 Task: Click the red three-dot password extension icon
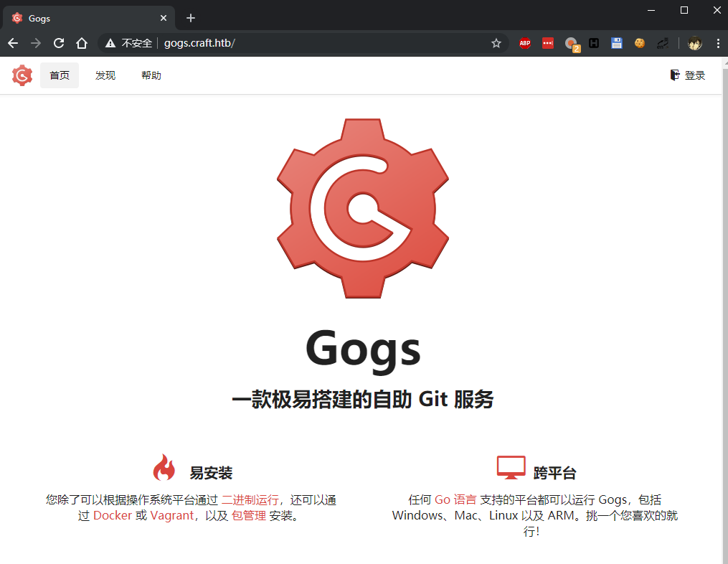[547, 43]
